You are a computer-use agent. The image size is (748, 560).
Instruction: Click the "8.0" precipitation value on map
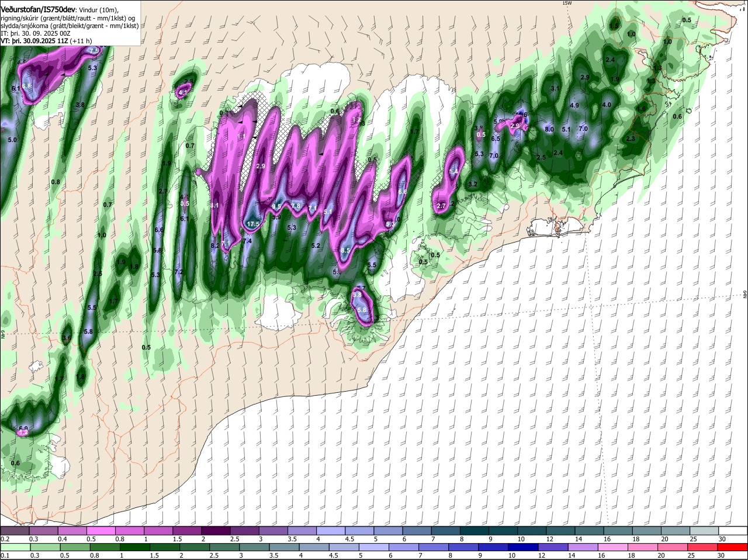click(549, 129)
